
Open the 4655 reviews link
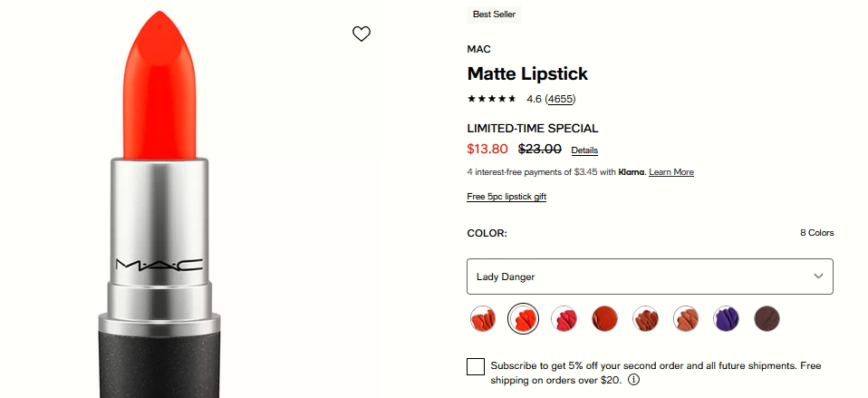click(x=560, y=99)
